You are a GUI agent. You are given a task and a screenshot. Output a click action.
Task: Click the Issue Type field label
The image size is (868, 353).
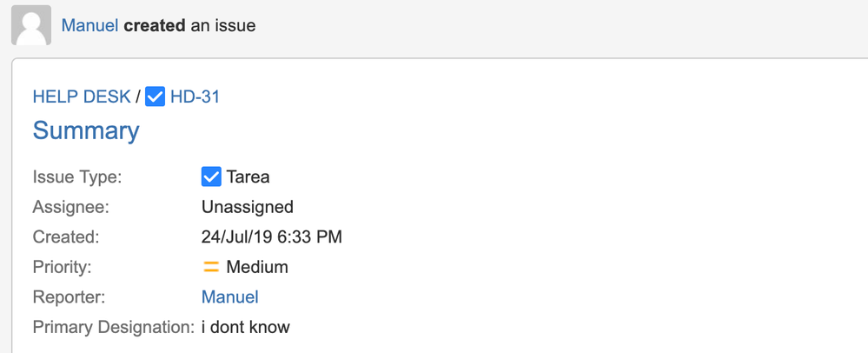point(76,177)
